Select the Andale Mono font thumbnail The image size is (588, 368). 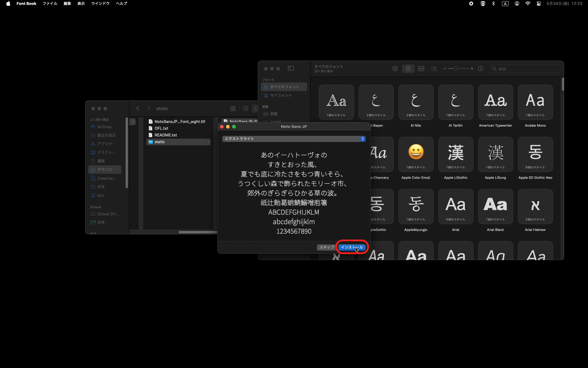pos(535,102)
